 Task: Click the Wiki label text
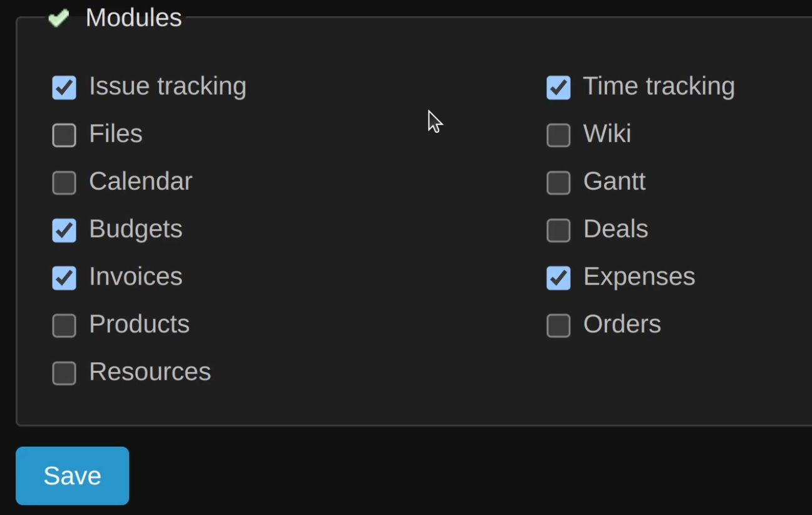click(606, 134)
